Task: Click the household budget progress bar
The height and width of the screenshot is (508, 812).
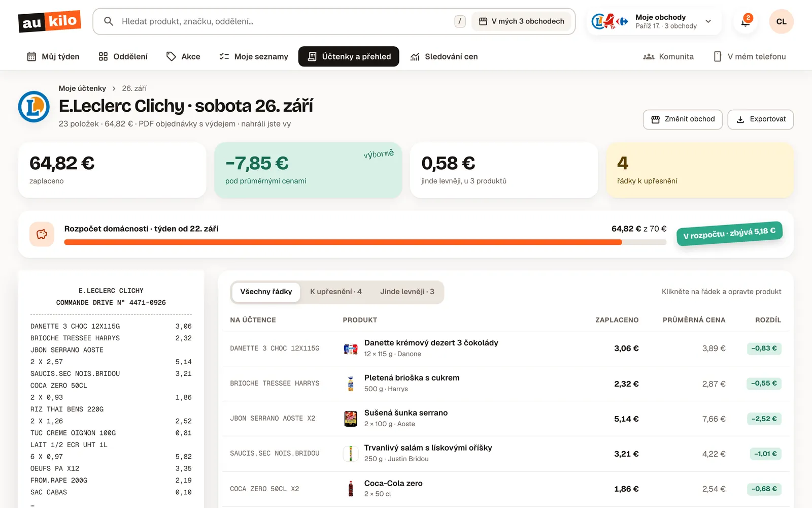Action: tap(365, 242)
